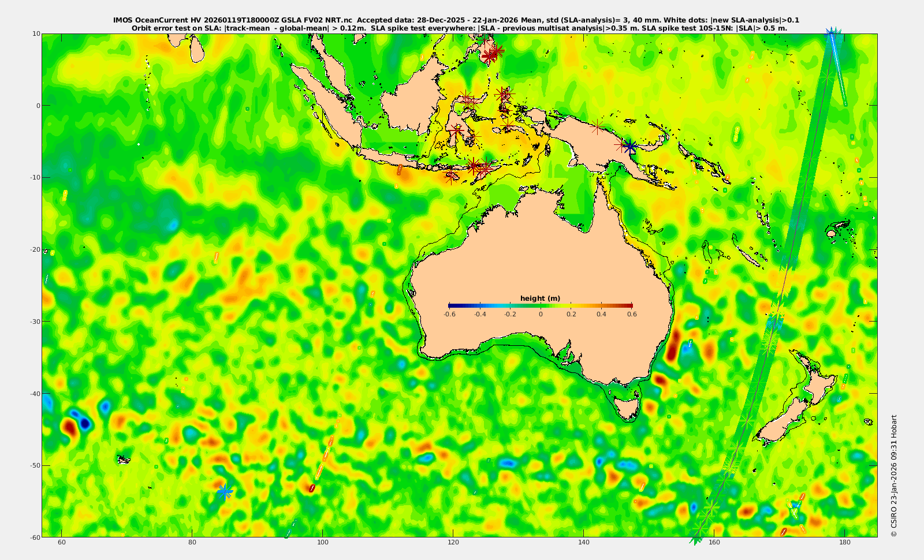
Task: Click the latitude axis label -10
Action: click(34, 177)
